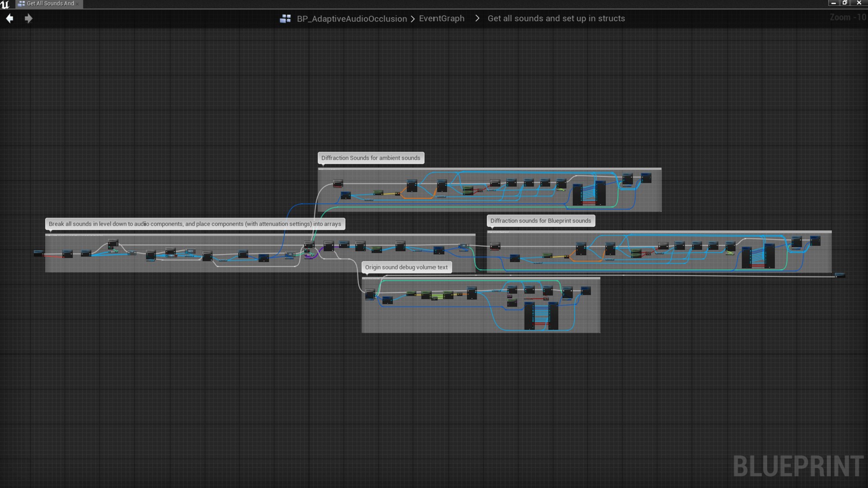Click the blueprint icon beside BP_AdaptiveAudioOcclusion breadcrumb
This screenshot has height=488, width=868.
tap(285, 19)
